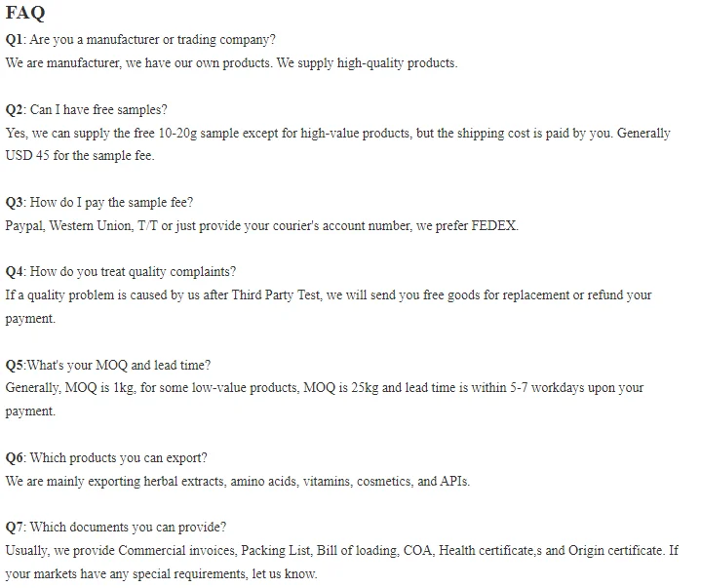
Task: Click the question 'Can I have free samples?'
Action: 98,110
